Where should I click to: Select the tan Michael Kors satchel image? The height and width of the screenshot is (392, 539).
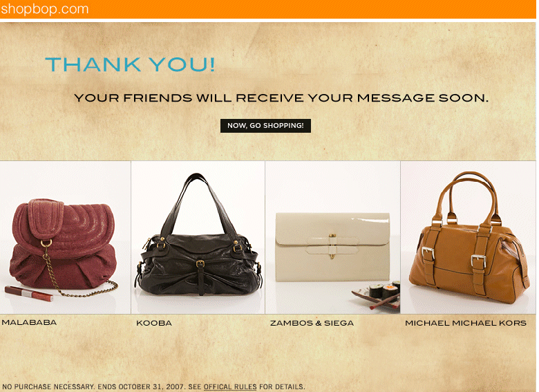[x=469, y=237]
